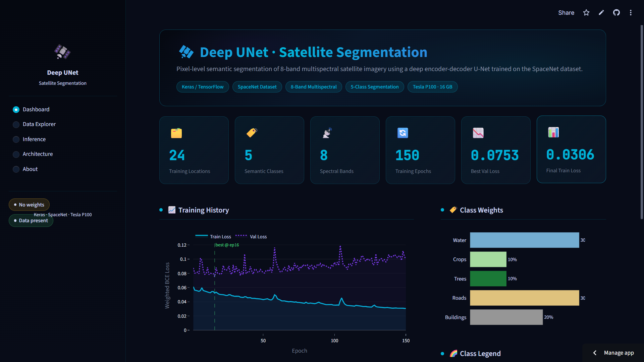The width and height of the screenshot is (644, 362).
Task: Click the Roads class weight bar
Action: point(524,298)
